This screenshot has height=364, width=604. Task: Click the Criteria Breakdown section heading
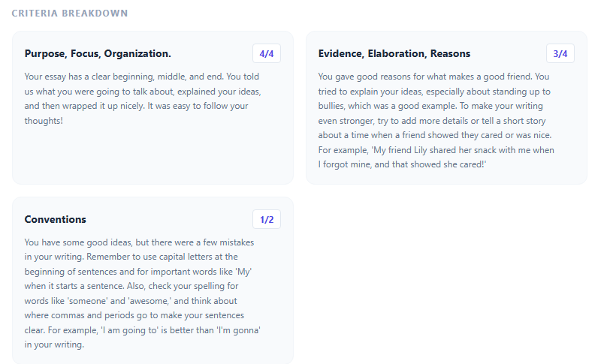click(70, 14)
